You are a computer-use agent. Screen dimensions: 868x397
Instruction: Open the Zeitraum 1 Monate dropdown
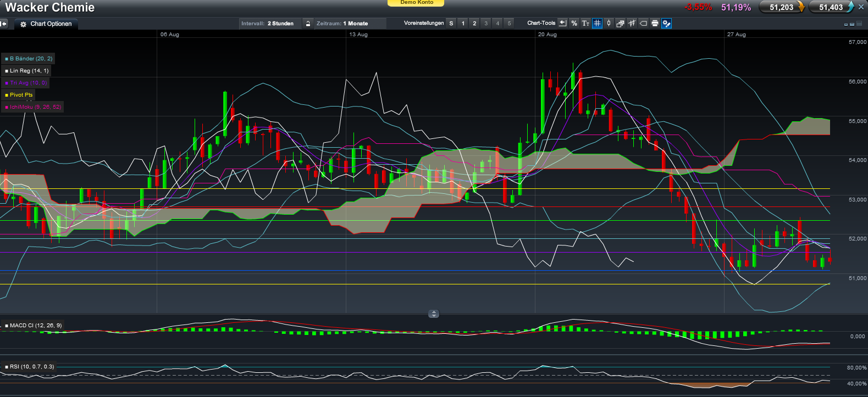(349, 24)
